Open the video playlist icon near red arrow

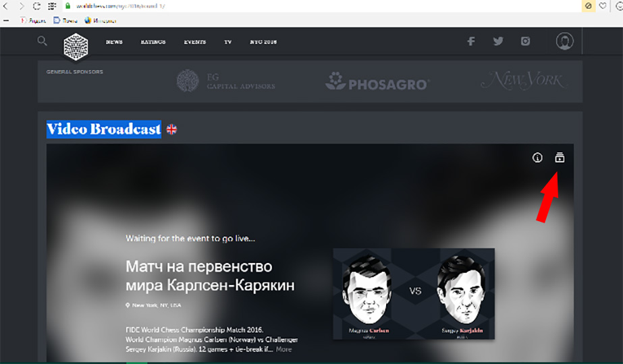click(x=560, y=158)
